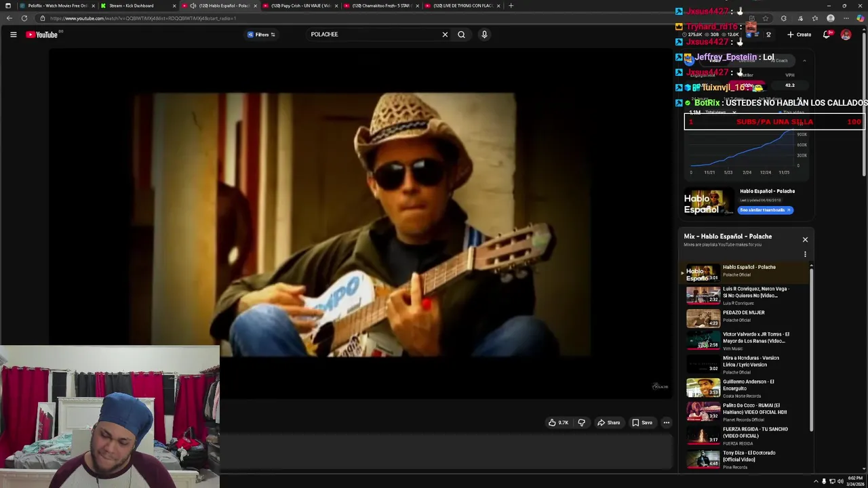The image size is (868, 488).
Task: Open Palito De Coco RUMAI video thumbnail
Action: (x=703, y=411)
